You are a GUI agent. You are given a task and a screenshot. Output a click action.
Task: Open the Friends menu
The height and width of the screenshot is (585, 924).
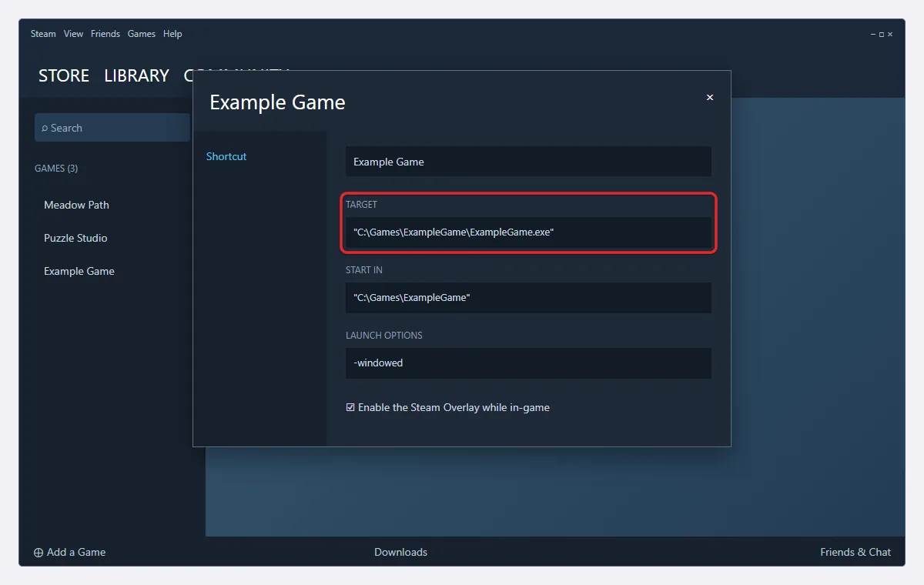(x=105, y=34)
